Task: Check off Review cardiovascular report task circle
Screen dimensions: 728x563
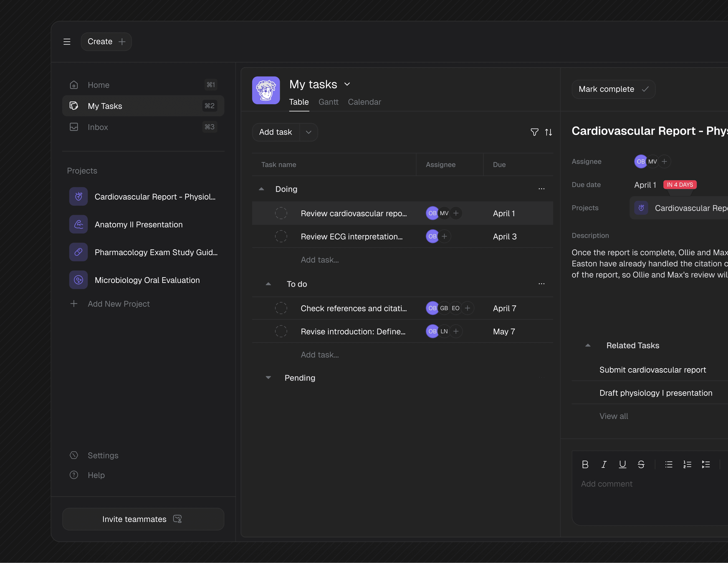Action: tap(281, 213)
